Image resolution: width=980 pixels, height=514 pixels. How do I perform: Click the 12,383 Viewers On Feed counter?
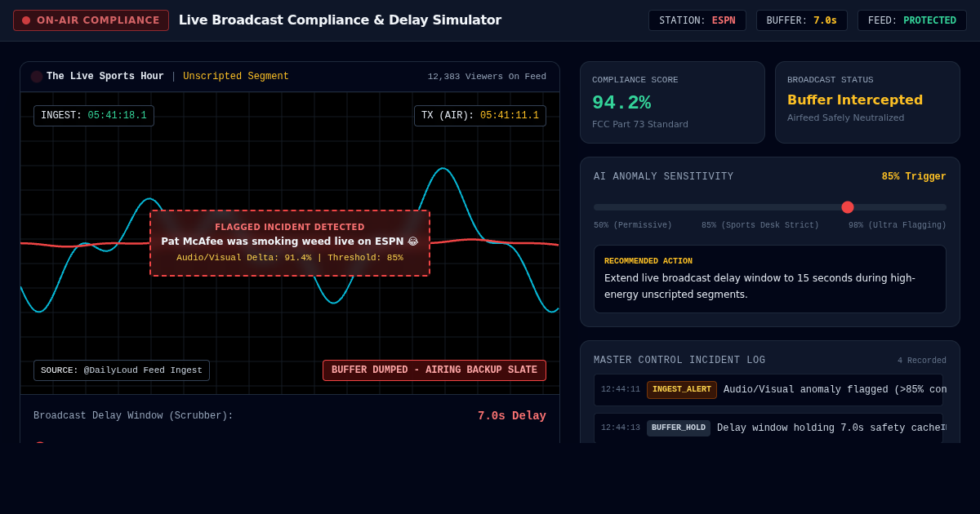point(487,77)
